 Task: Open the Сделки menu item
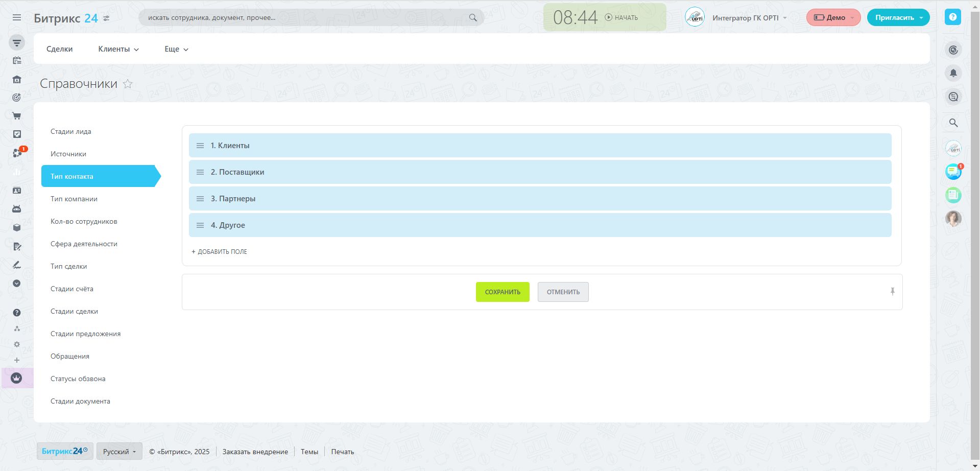pyautogui.click(x=60, y=49)
